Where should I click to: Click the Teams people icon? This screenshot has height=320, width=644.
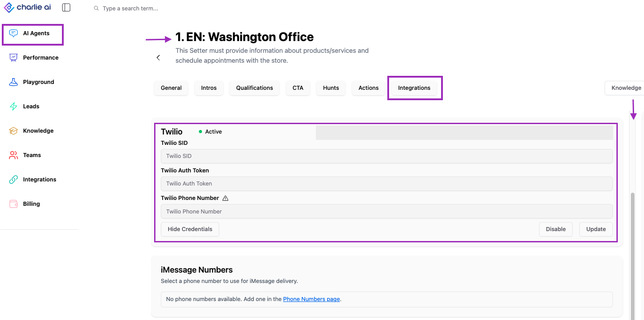(14, 155)
